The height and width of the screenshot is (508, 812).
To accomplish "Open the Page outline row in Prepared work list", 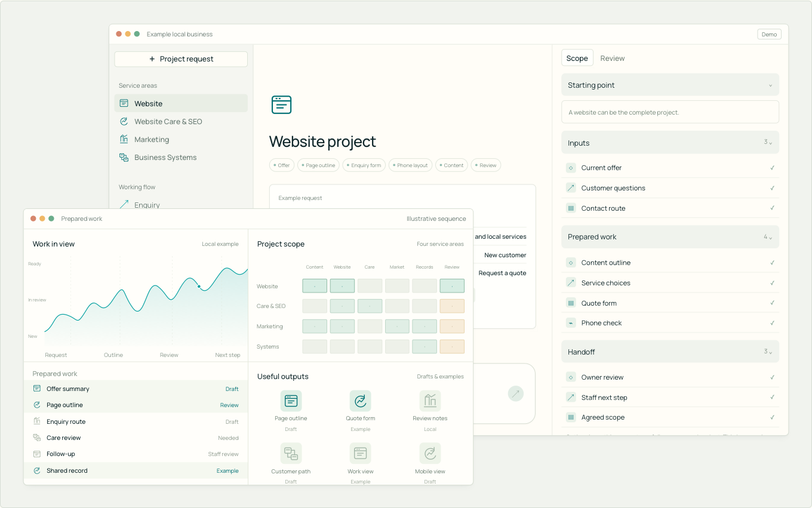I will coord(136,405).
